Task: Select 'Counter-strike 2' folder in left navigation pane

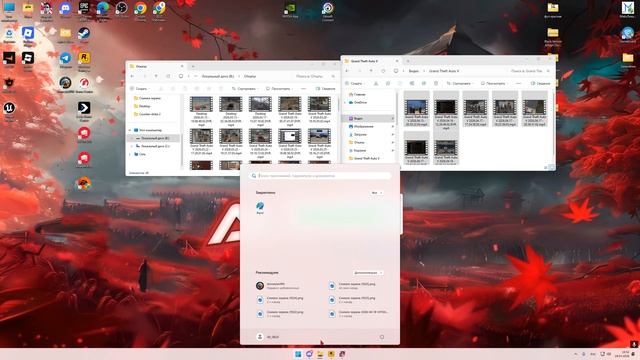Action: [x=148, y=114]
